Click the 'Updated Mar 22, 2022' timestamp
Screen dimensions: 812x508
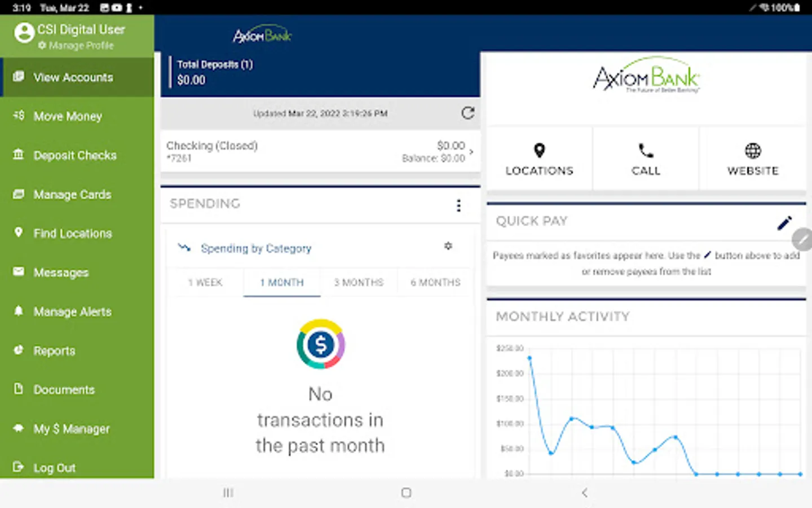tap(320, 113)
